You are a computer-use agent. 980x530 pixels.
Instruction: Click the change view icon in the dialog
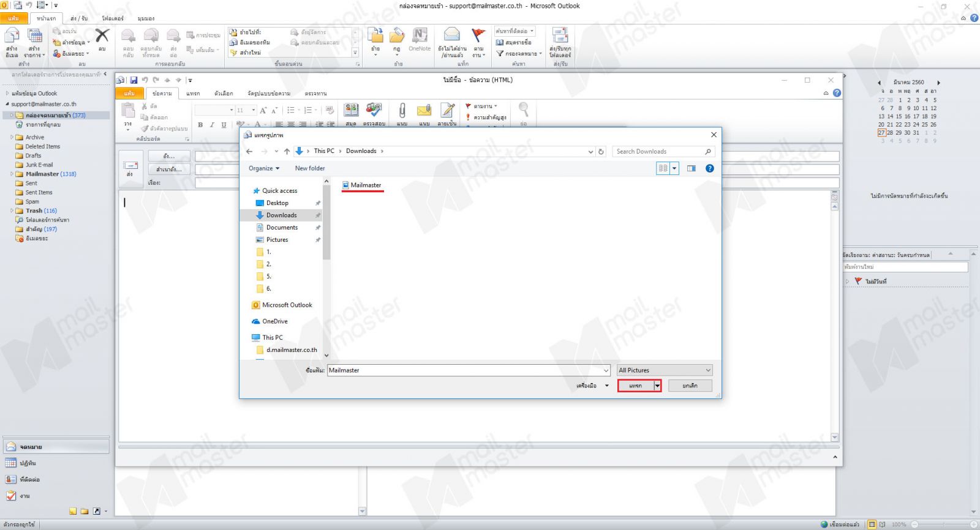pyautogui.click(x=663, y=168)
